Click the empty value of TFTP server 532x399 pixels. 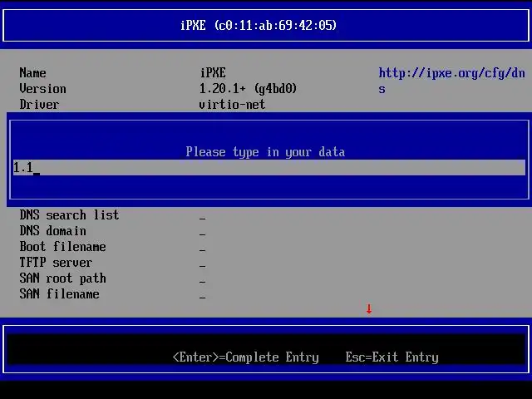pyautogui.click(x=202, y=265)
